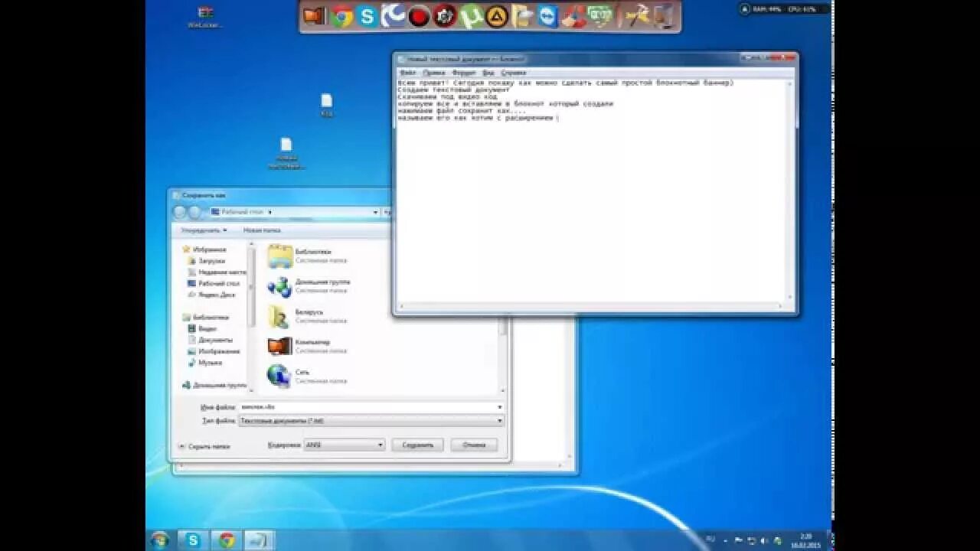Screen dimensions: 980x551
Task: Click Новая папка in the Save dialog toolbar
Action: (x=262, y=230)
